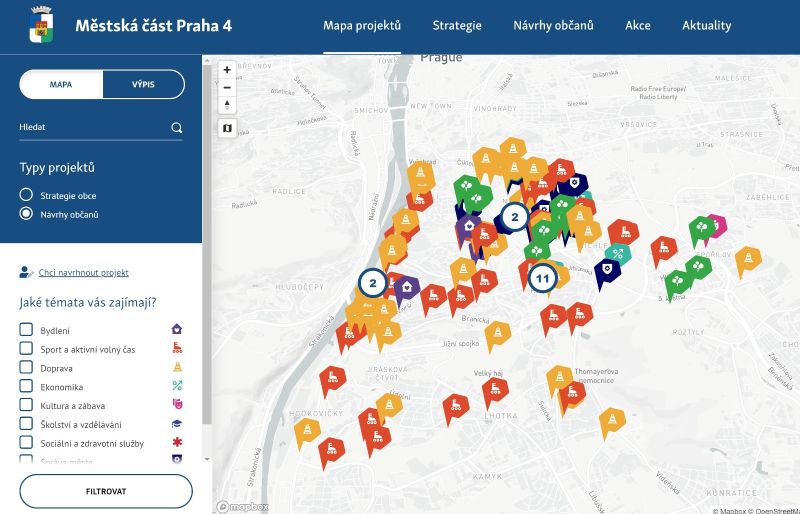
Task: Select Návrhy občanů radio button
Action: pos(26,213)
